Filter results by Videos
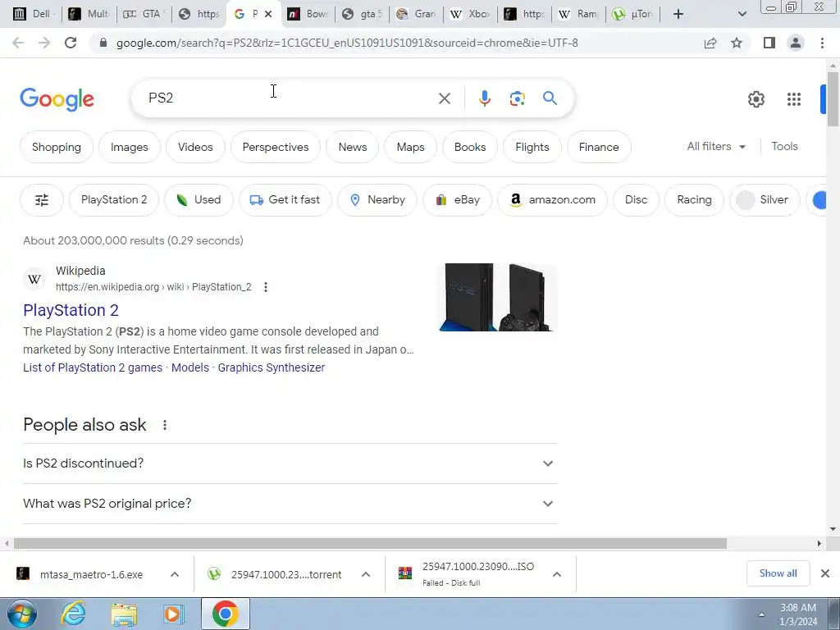The image size is (840, 630). tap(195, 147)
